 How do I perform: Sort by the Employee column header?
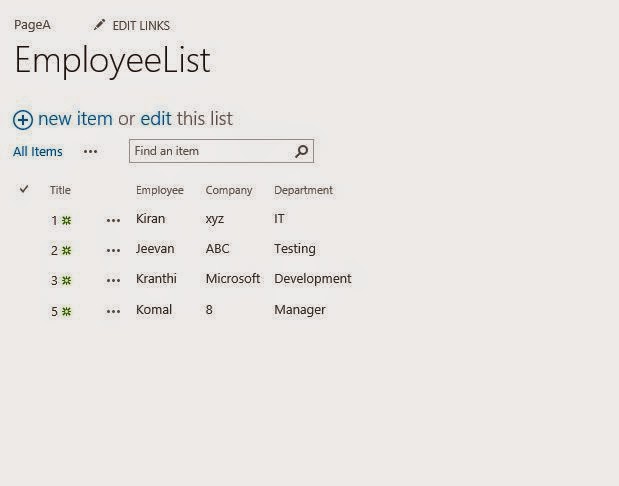[160, 190]
